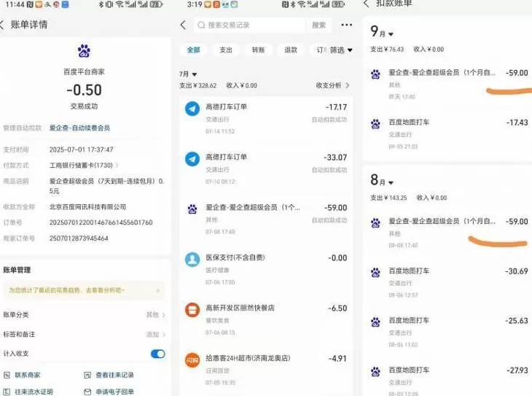Open 账单分类 category selector
Viewport: 532px width, 396px height.
point(84,315)
